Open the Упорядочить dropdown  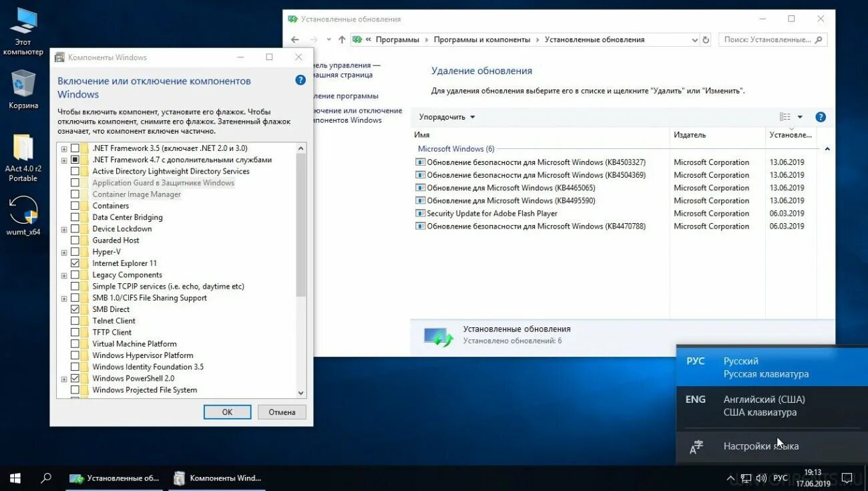(447, 117)
